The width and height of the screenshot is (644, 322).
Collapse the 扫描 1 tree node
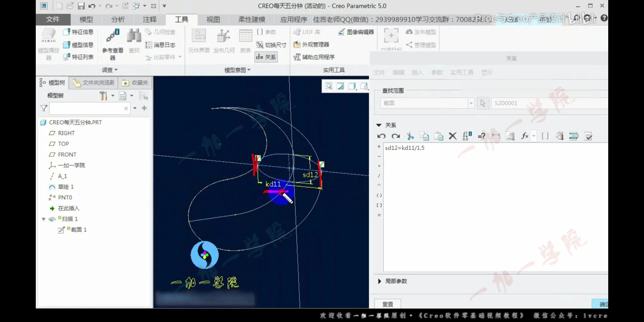pyautogui.click(x=44, y=219)
